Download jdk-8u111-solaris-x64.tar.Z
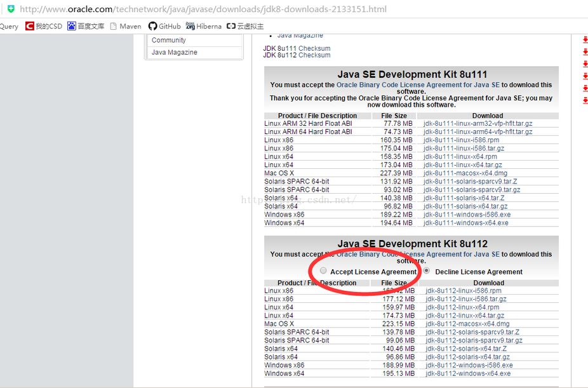 (464, 197)
